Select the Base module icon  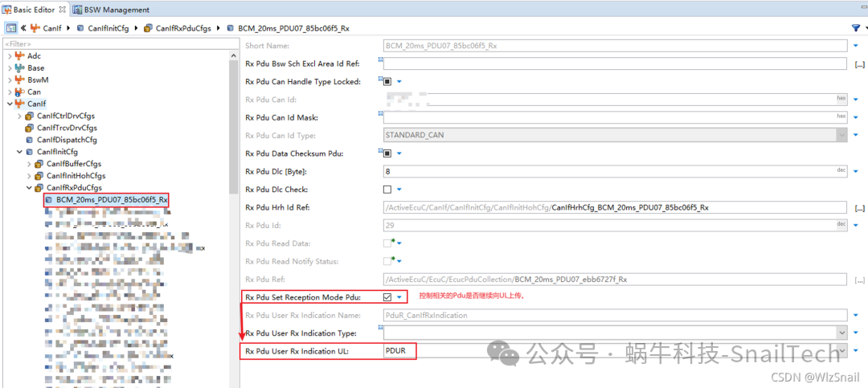pyautogui.click(x=20, y=68)
